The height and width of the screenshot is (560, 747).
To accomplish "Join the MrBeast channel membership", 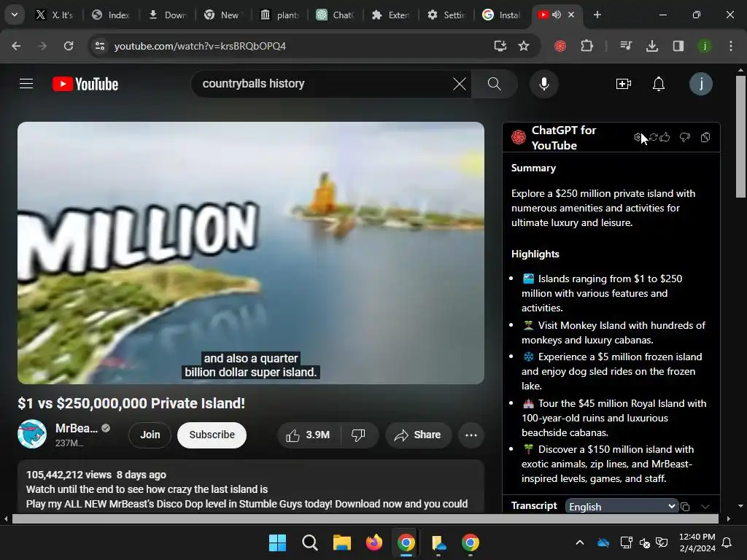I will (x=150, y=435).
